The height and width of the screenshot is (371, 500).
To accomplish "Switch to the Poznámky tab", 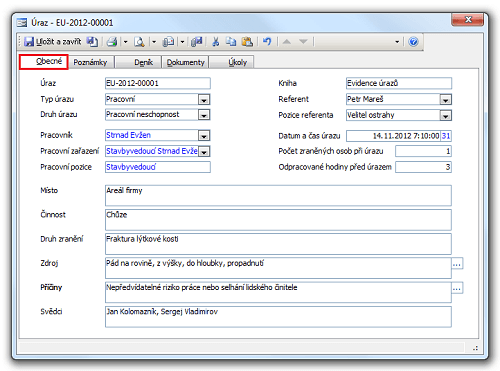I will point(90,62).
